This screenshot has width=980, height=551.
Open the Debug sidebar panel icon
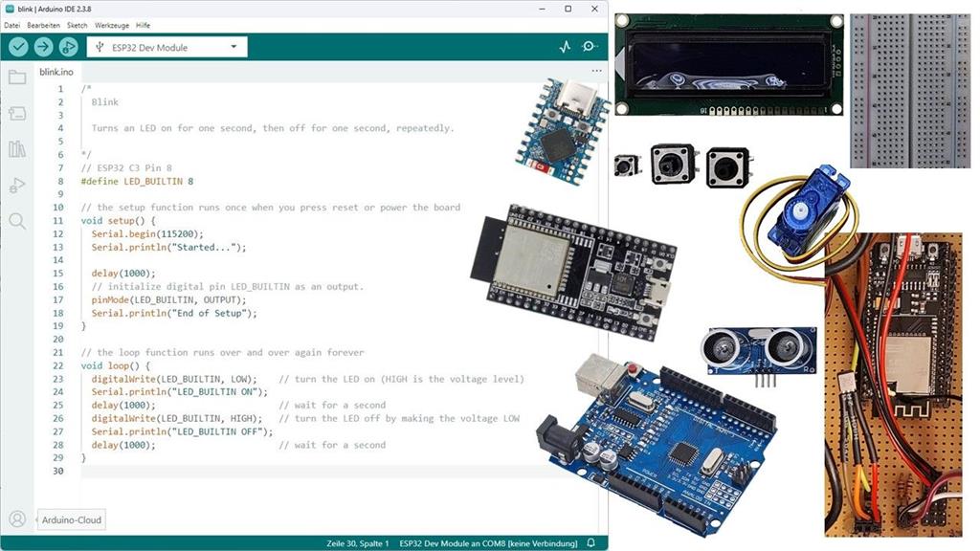(x=17, y=185)
